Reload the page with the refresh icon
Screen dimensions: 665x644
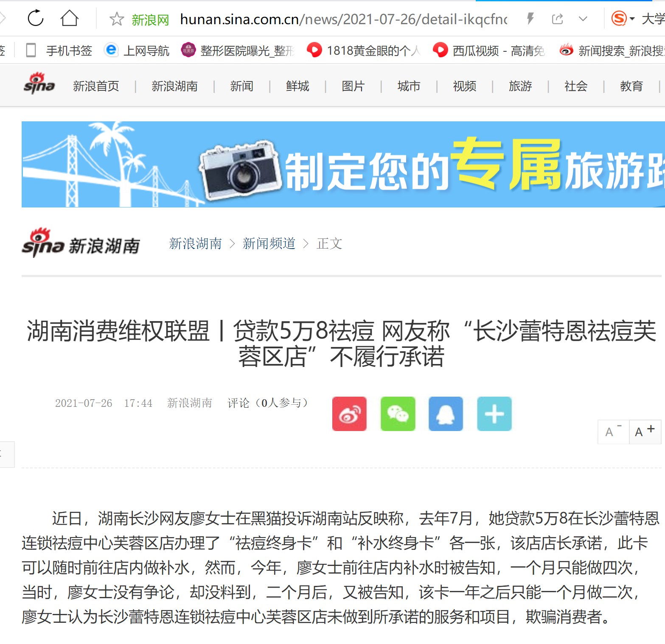click(36, 18)
